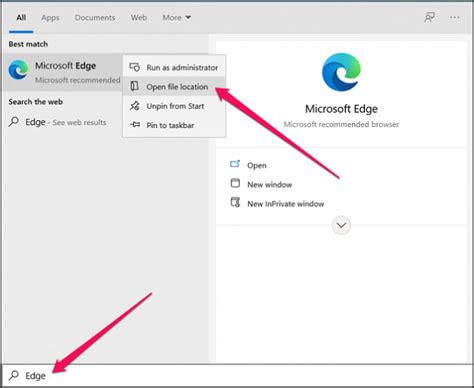The width and height of the screenshot is (474, 388).
Task: Click the Search the web heading
Action: [x=36, y=102]
